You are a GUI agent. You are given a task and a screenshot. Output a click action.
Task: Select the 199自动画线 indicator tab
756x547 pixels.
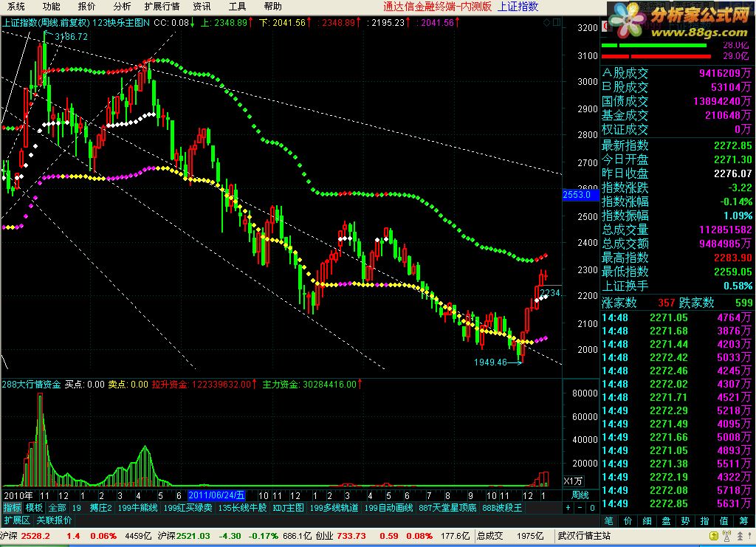tap(388, 507)
